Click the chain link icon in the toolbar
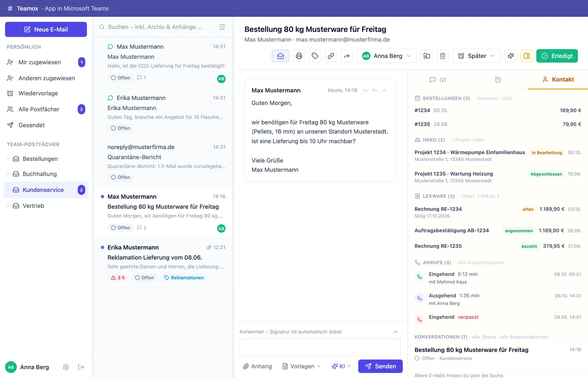This screenshot has width=588, height=378. (x=331, y=56)
